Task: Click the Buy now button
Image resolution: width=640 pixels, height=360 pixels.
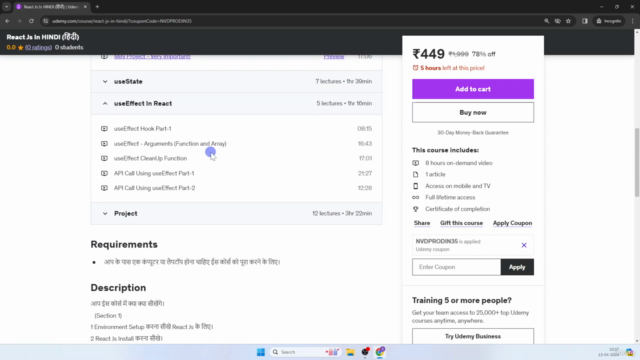Action: tap(473, 113)
